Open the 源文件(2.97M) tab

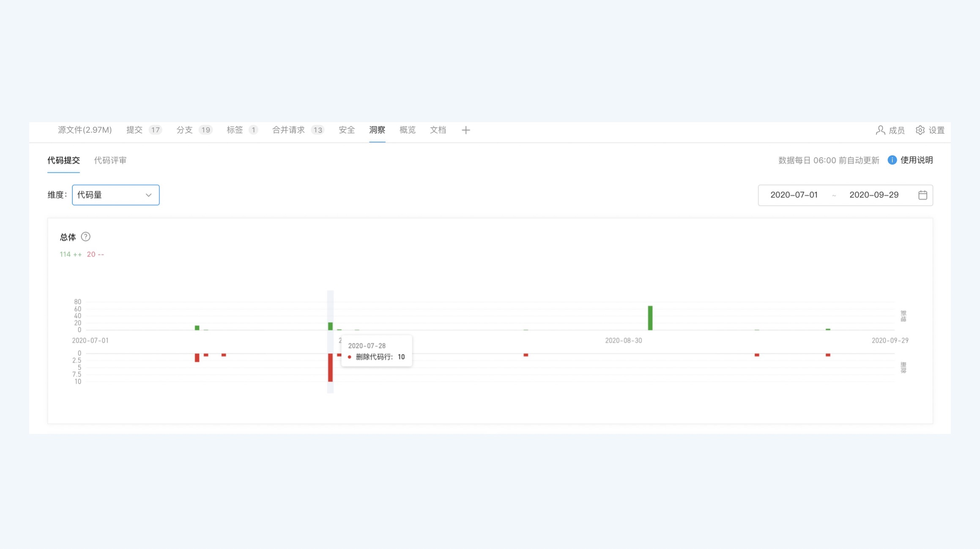(x=85, y=130)
